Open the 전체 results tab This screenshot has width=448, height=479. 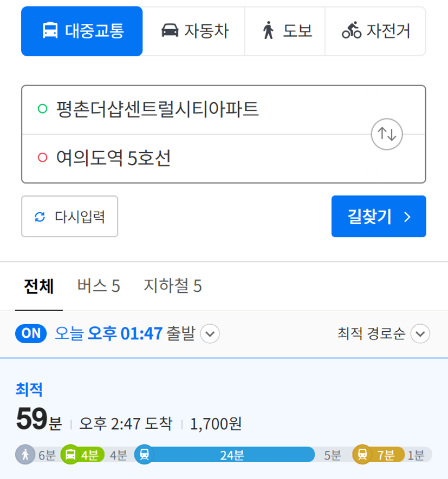tap(39, 286)
